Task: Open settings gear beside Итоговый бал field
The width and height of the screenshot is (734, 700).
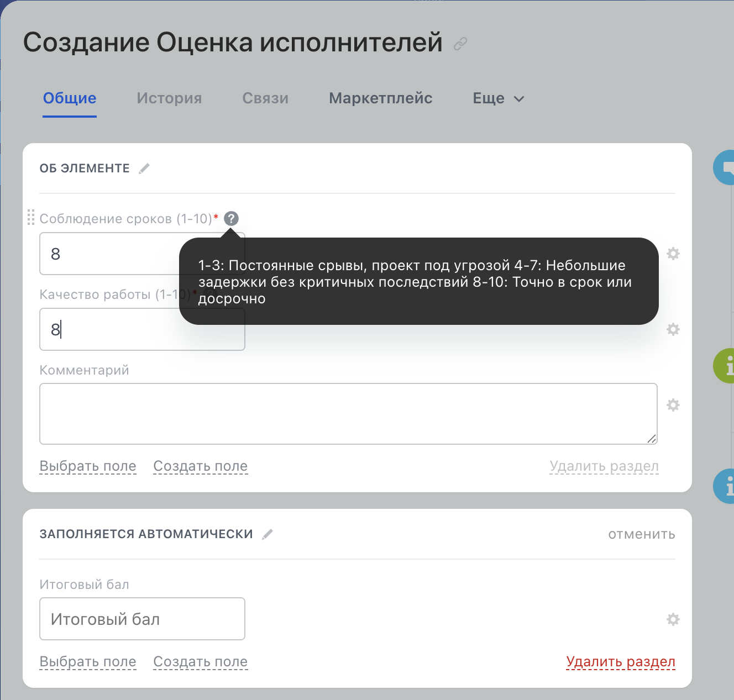Action: click(673, 619)
